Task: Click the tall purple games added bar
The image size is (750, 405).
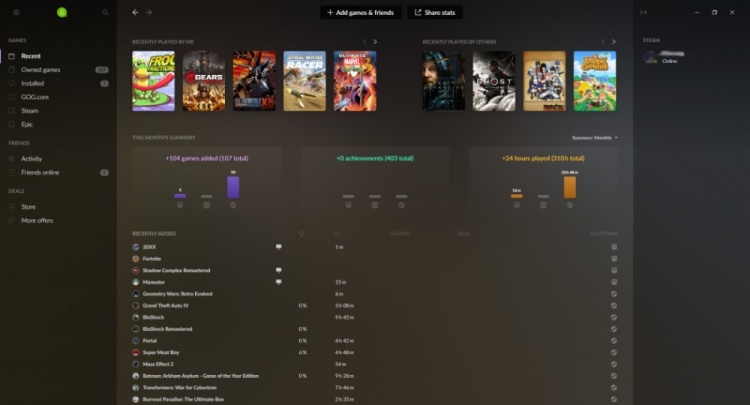Action: point(233,187)
